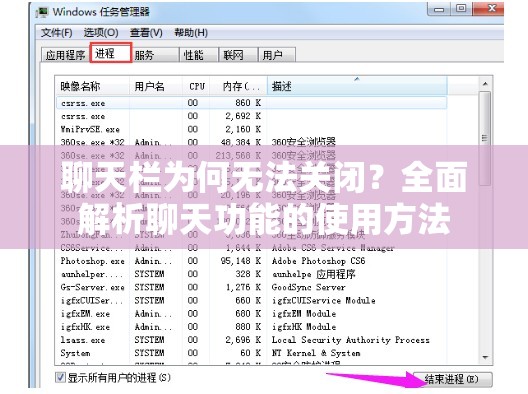Select csrss.exe row with 2,692 K

[x=252, y=116]
